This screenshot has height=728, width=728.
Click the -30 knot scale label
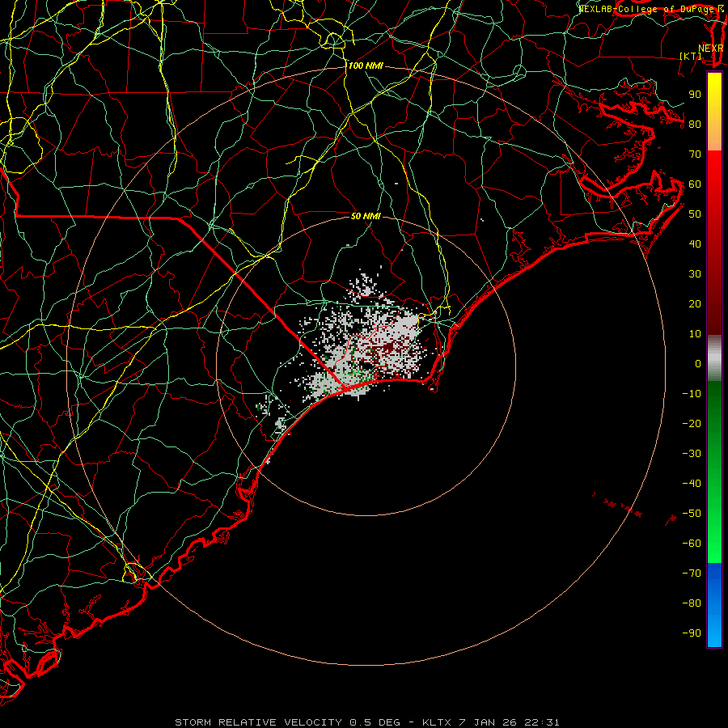[692, 454]
